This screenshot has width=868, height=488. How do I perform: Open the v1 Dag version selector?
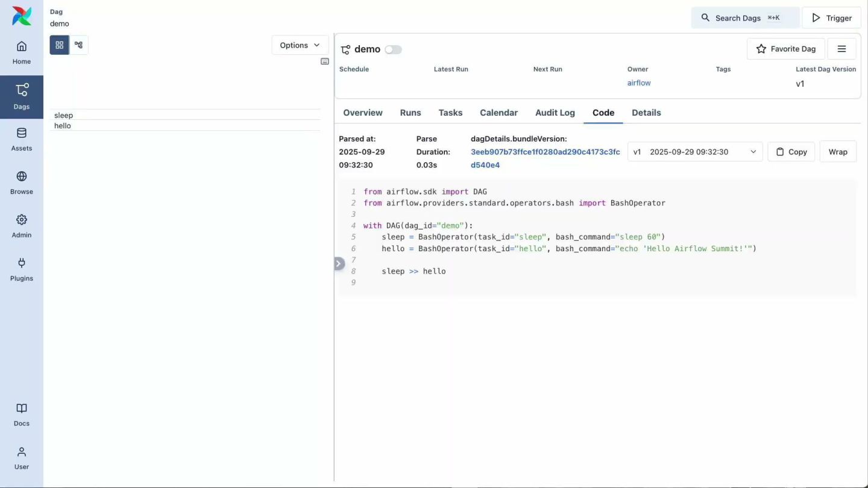coord(694,152)
